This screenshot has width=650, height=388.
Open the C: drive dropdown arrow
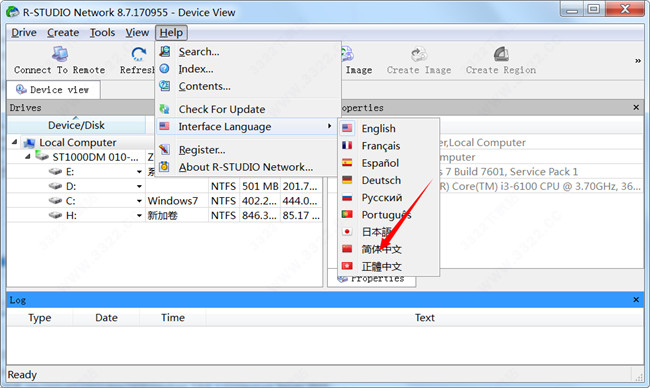pyautogui.click(x=140, y=201)
